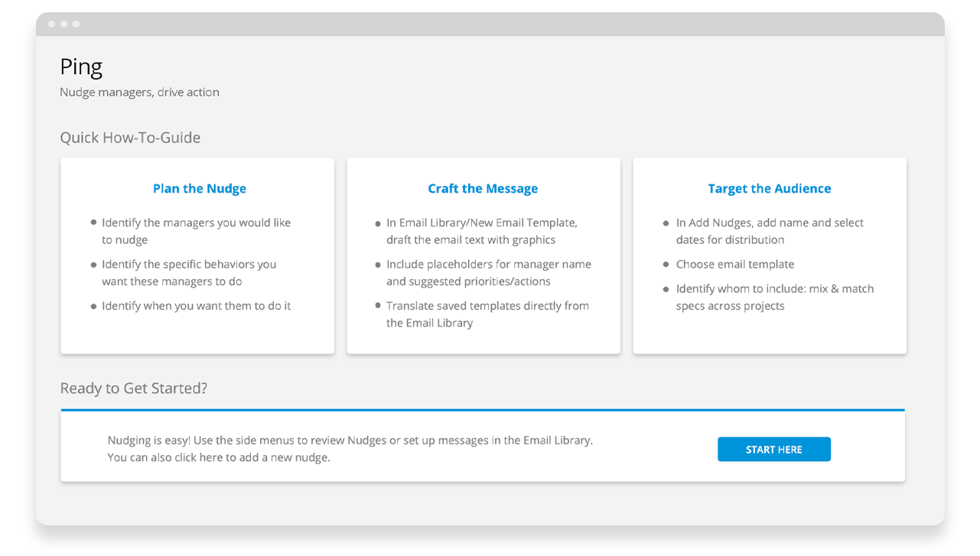Click the second window dot in title bar

[64, 24]
